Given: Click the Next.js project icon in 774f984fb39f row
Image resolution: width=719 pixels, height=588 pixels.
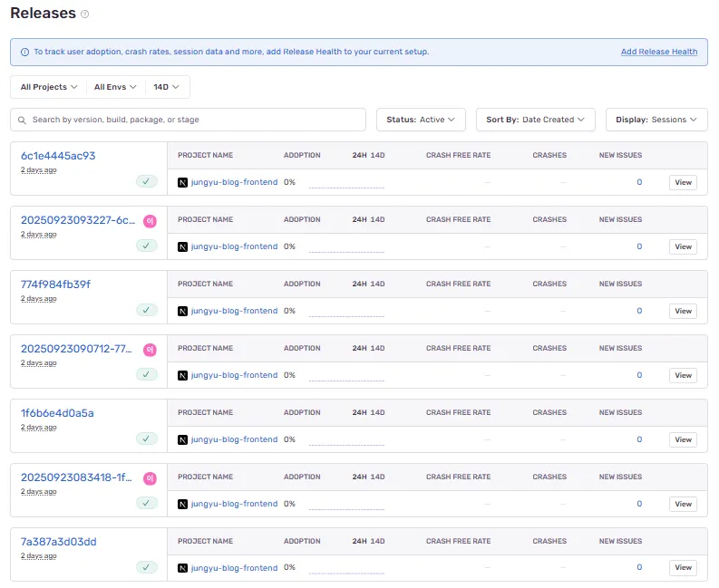Looking at the screenshot, I should click(183, 311).
